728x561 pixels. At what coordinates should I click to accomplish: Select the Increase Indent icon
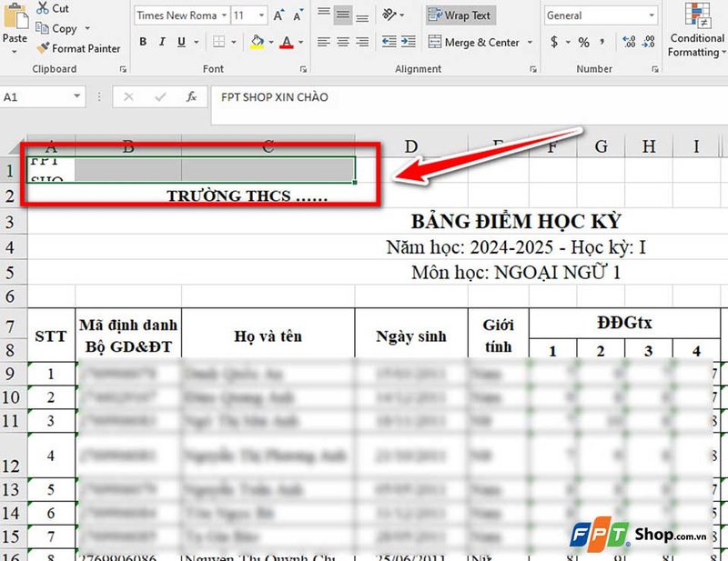tap(408, 42)
